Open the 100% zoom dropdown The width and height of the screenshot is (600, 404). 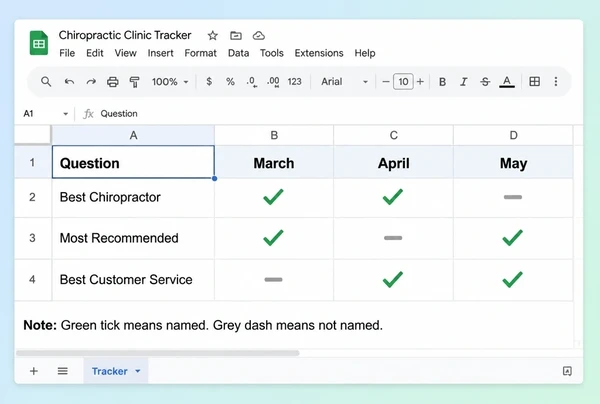[170, 82]
